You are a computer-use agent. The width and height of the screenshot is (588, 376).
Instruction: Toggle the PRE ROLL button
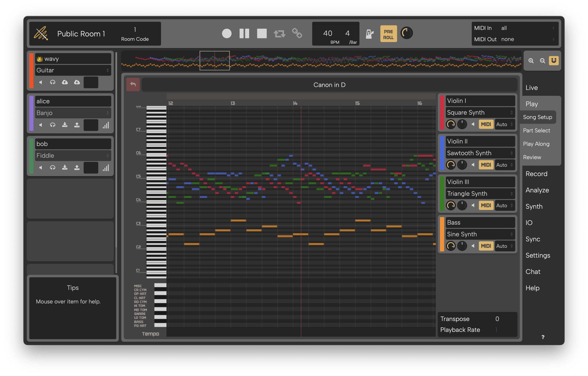click(388, 34)
